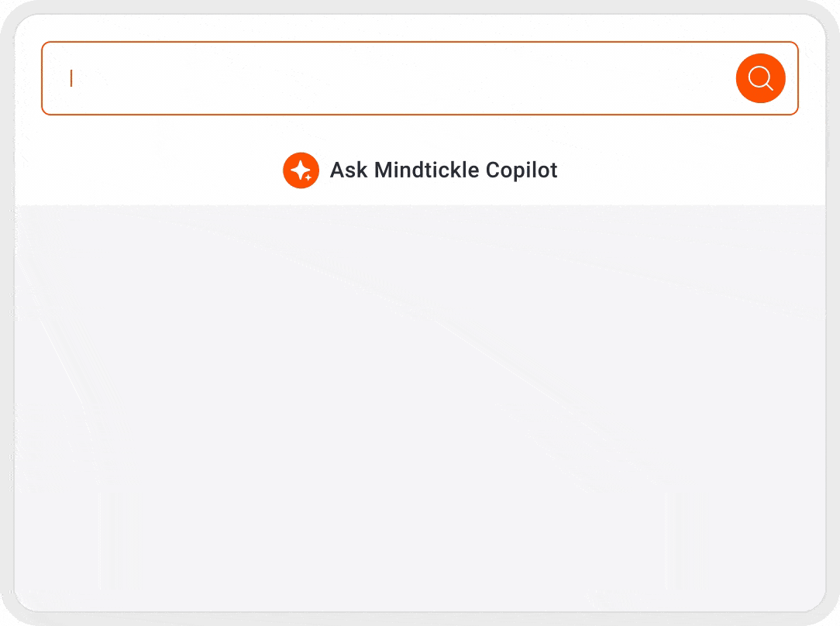Hit the search button at the bar's end

click(760, 78)
